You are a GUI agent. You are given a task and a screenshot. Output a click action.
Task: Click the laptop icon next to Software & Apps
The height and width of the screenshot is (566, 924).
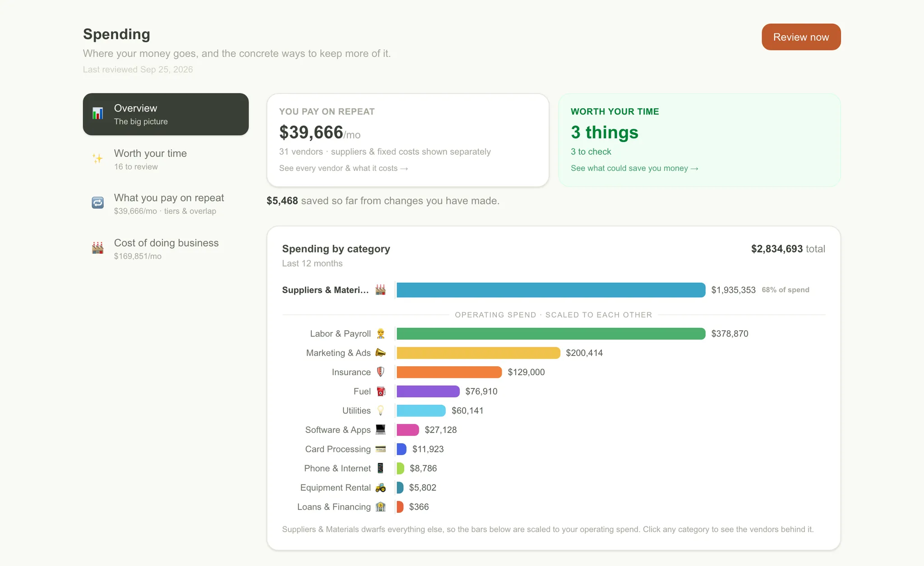[380, 430]
